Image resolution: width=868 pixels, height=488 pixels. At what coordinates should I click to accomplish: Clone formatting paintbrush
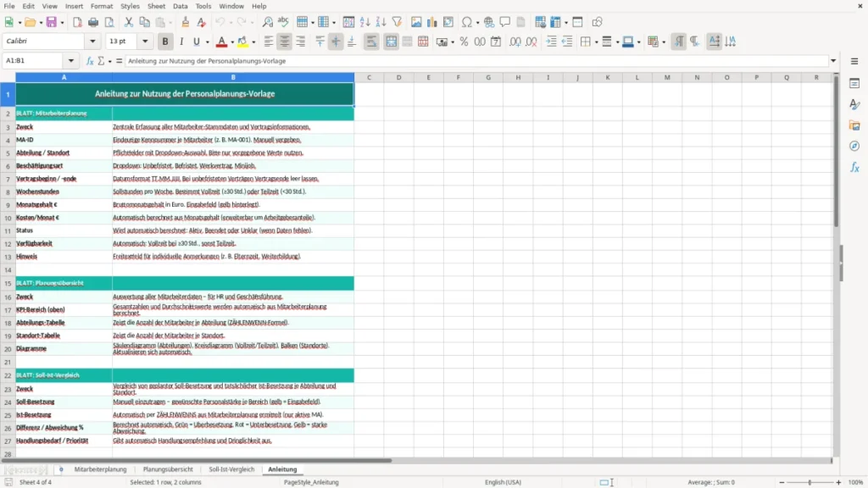click(186, 22)
